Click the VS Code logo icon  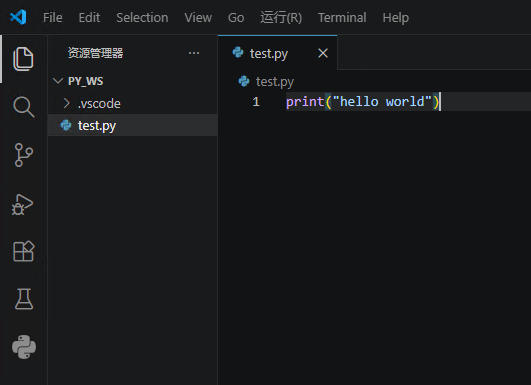pos(18,17)
